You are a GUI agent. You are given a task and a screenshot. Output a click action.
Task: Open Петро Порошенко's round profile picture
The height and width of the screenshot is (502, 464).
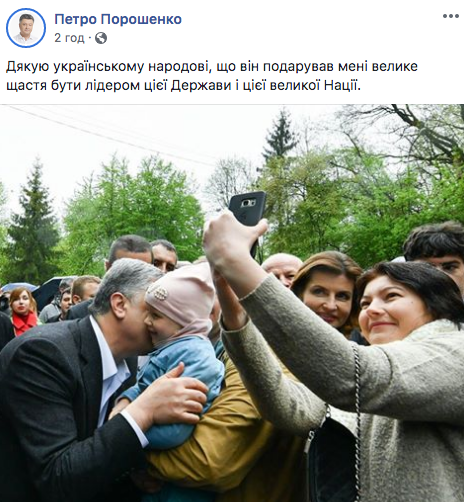point(26,28)
